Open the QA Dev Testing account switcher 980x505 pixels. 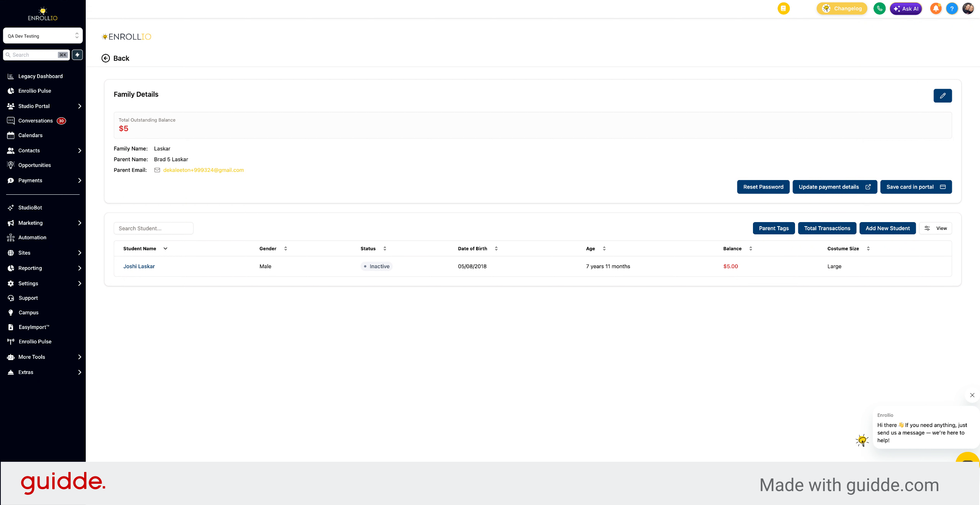43,36
